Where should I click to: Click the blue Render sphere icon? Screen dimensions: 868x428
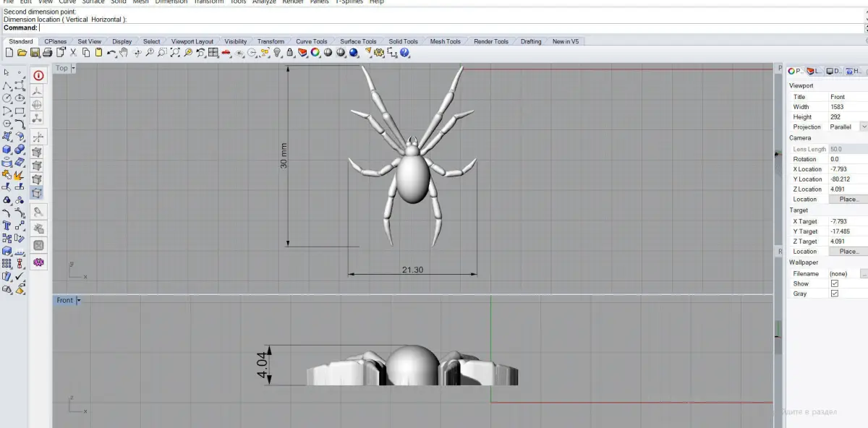353,53
